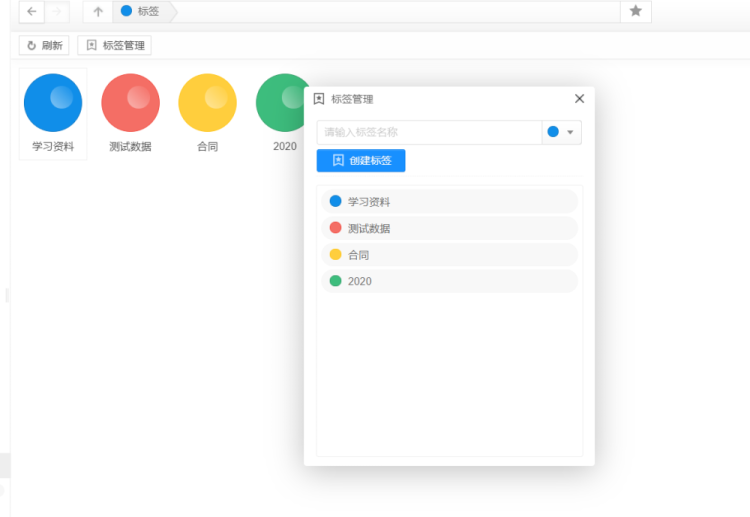
Task: Click the 刷新 refresh button
Action: click(44, 45)
